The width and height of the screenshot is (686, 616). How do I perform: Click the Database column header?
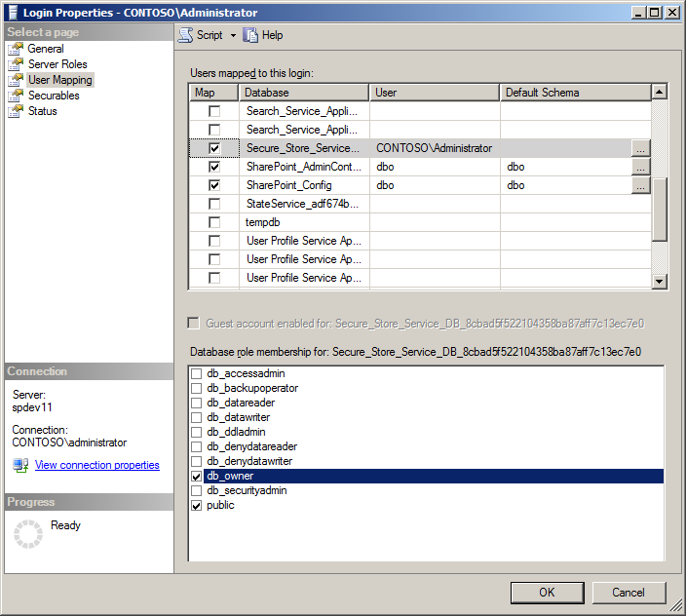pos(304,93)
